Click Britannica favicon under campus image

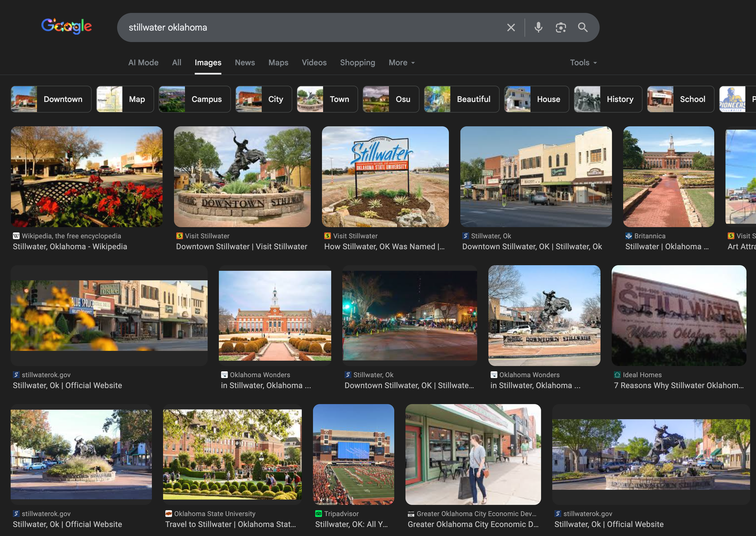coord(629,236)
